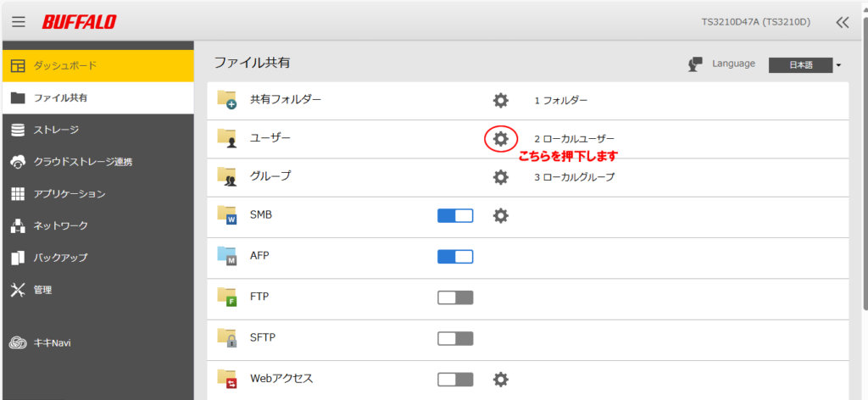Select ダッシュボード in the sidebar
Image resolution: width=868 pixels, height=400 pixels.
tap(98, 66)
